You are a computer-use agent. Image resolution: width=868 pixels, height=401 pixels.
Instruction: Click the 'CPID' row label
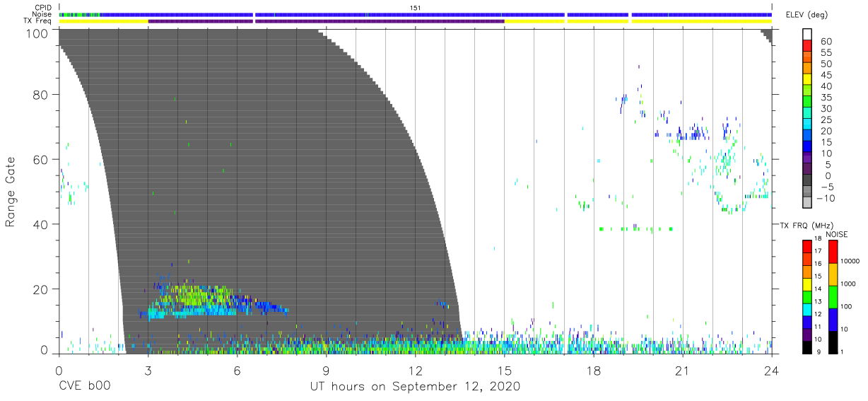pos(44,8)
